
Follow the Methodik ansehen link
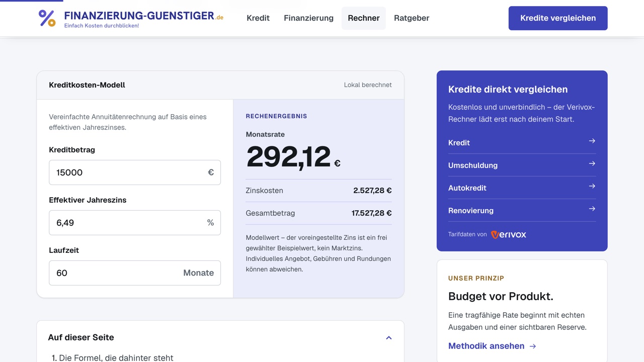492,346
